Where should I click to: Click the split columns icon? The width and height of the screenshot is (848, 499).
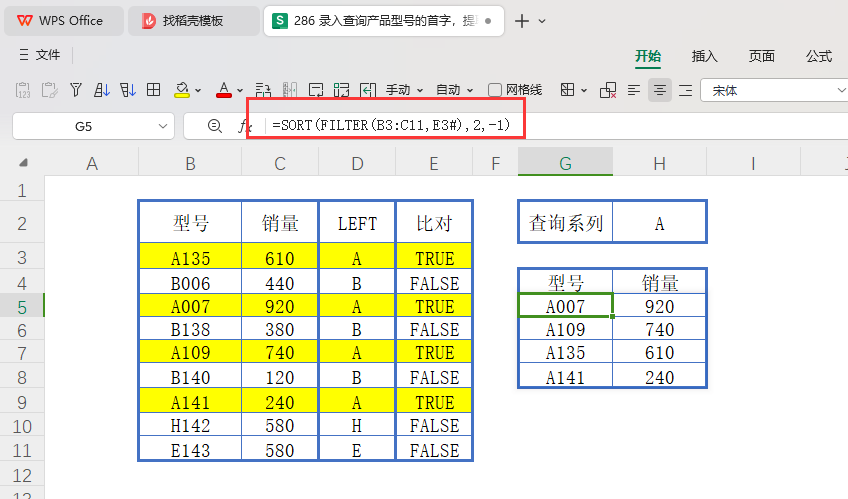[289, 90]
